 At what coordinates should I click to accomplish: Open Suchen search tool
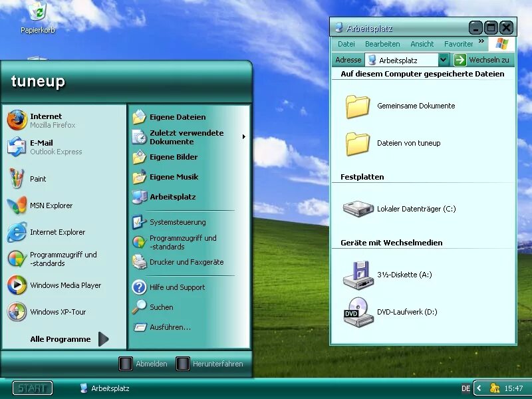click(x=153, y=307)
